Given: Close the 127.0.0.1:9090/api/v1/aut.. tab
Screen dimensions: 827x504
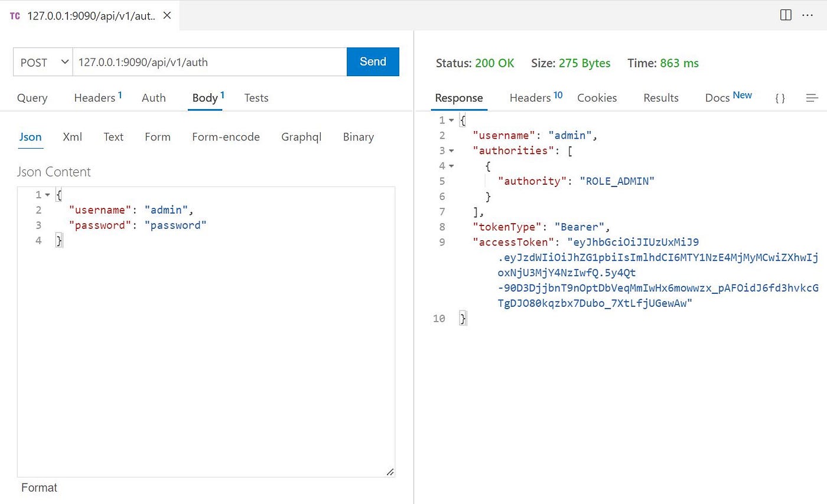Looking at the screenshot, I should pyautogui.click(x=167, y=15).
